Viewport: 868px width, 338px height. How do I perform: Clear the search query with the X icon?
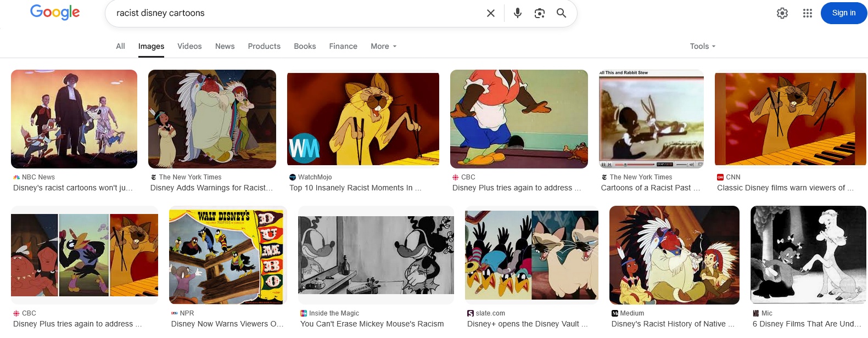(491, 13)
